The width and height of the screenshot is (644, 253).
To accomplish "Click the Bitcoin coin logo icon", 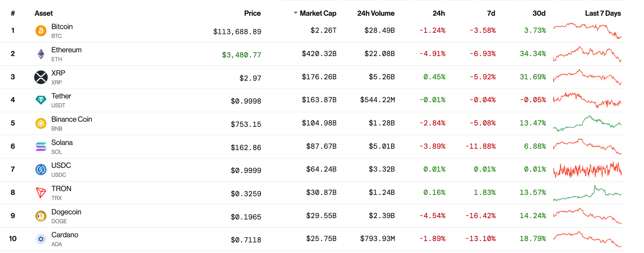I will (x=41, y=31).
